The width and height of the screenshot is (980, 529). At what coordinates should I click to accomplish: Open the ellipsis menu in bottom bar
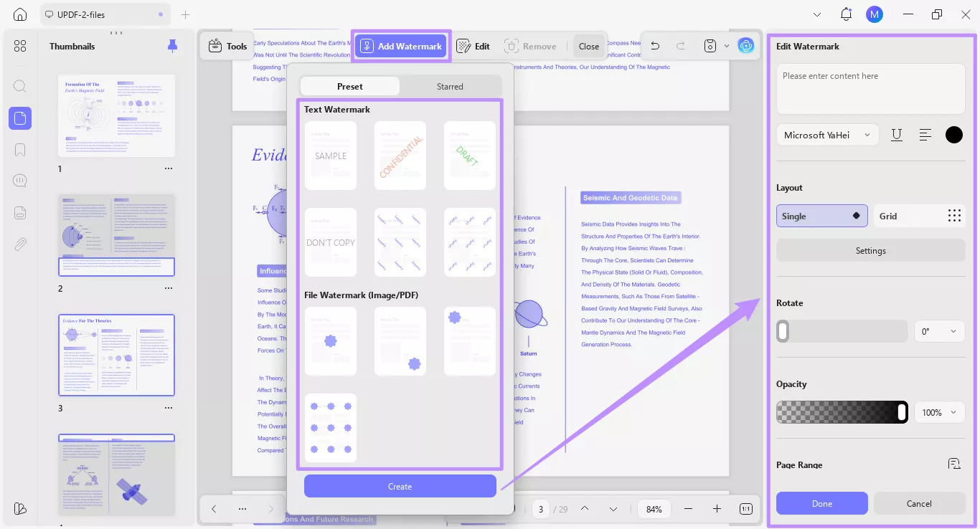click(x=242, y=509)
